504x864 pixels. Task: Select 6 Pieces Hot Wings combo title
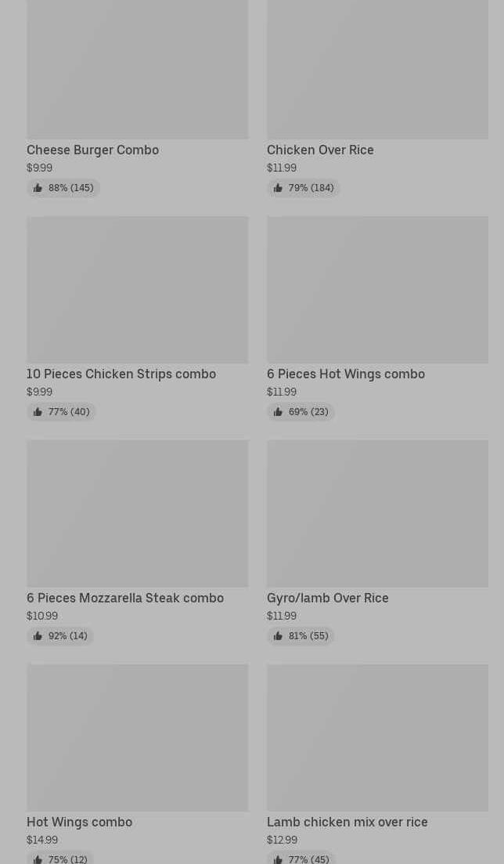(345, 374)
